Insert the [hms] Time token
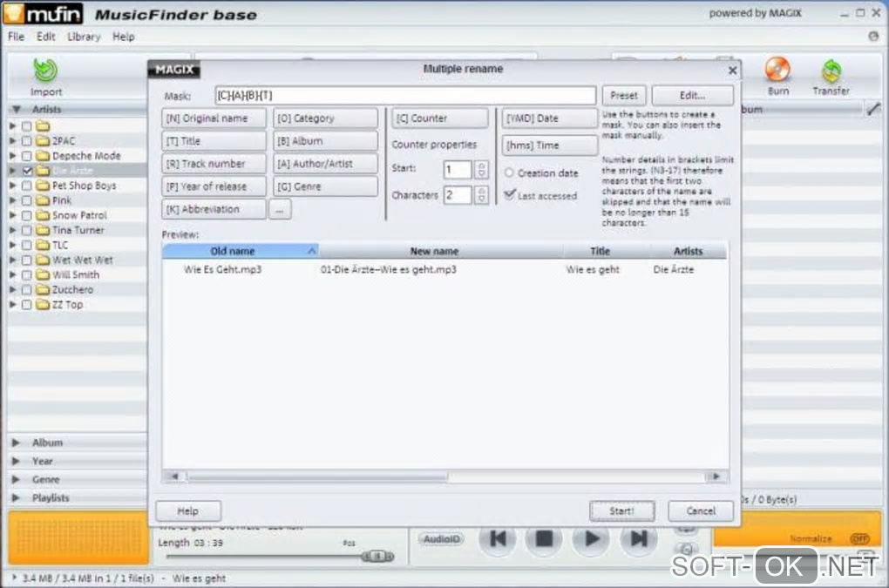 click(549, 145)
